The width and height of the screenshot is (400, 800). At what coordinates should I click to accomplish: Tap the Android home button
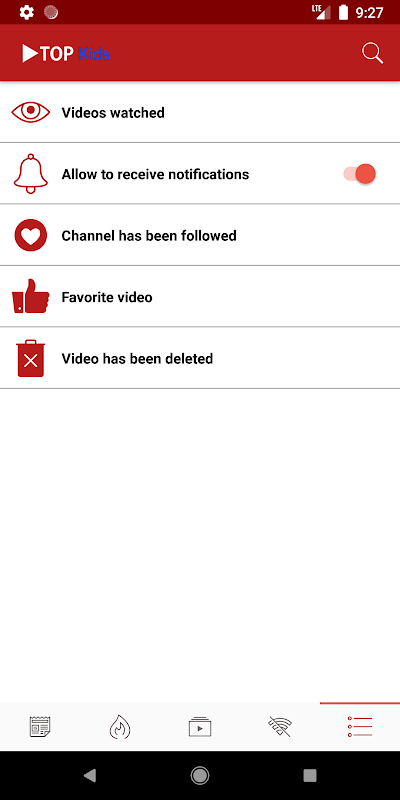pos(200,776)
